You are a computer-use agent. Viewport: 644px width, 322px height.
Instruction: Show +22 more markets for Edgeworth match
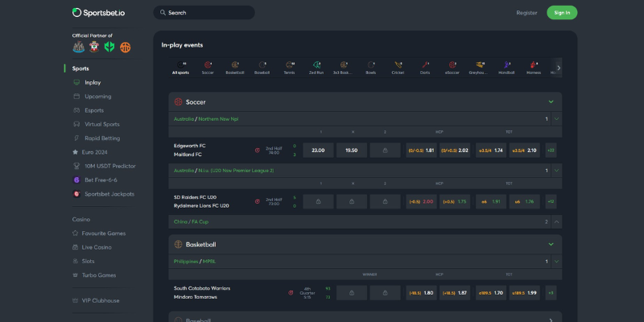551,151
